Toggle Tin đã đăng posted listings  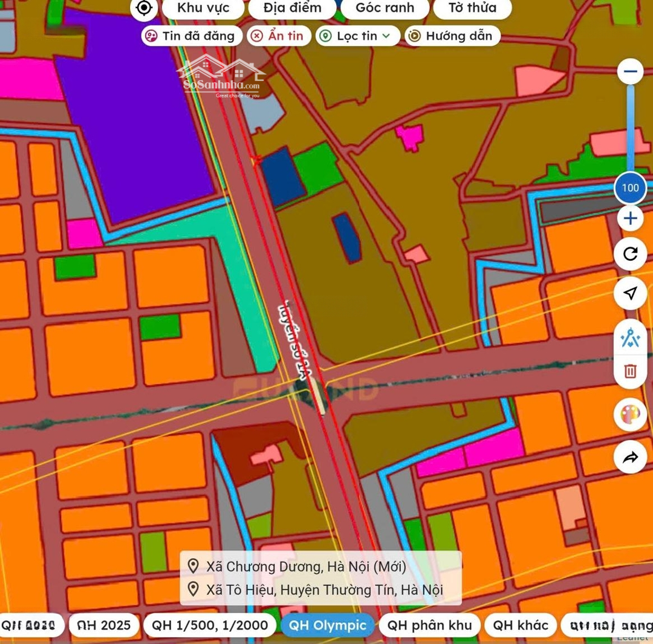pos(191,36)
